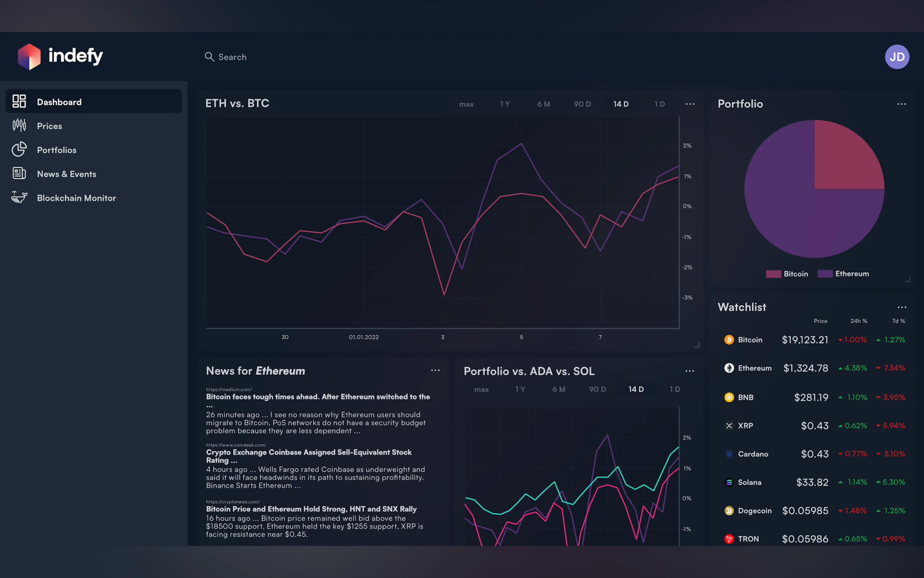
Task: Click the Blockchain Monitor whale icon
Action: tap(19, 197)
